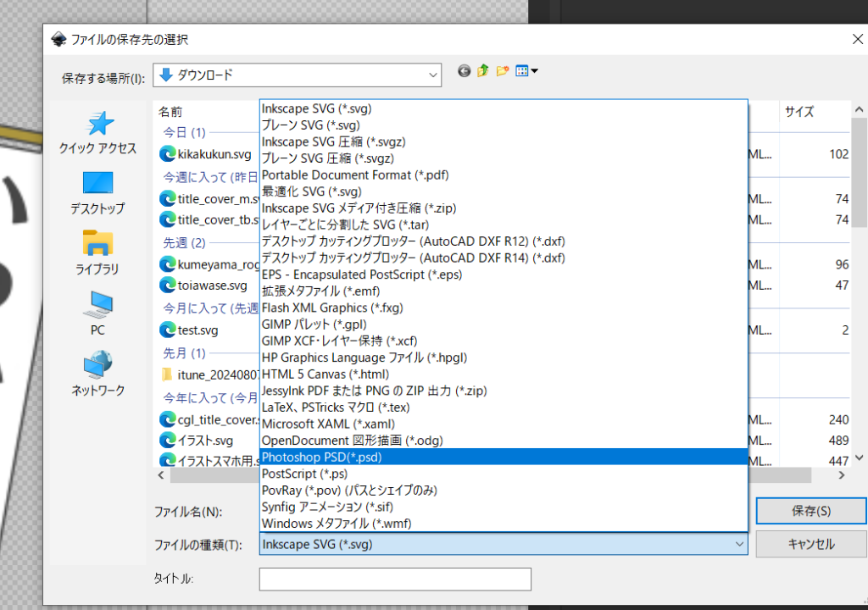Screen dimensions: 868x610
Task: Choose Photoshop PSD(*.psd) option
Action: coord(504,457)
